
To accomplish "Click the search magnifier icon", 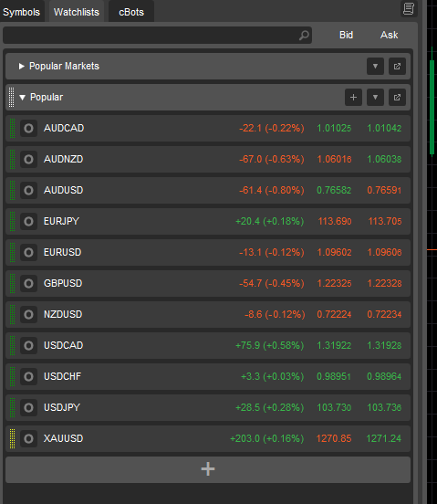I will click(304, 35).
